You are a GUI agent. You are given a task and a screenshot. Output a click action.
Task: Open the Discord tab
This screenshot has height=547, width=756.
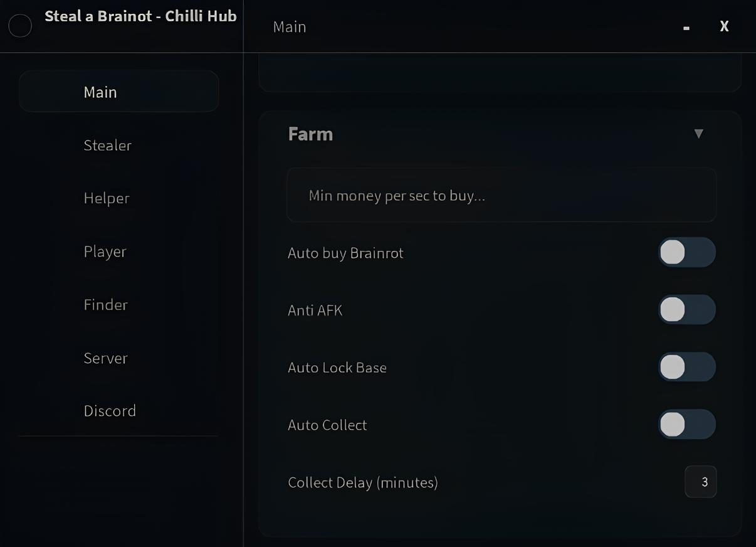pos(110,411)
